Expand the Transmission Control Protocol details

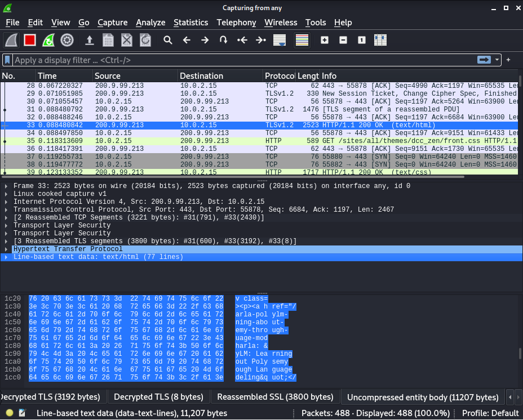6,209
